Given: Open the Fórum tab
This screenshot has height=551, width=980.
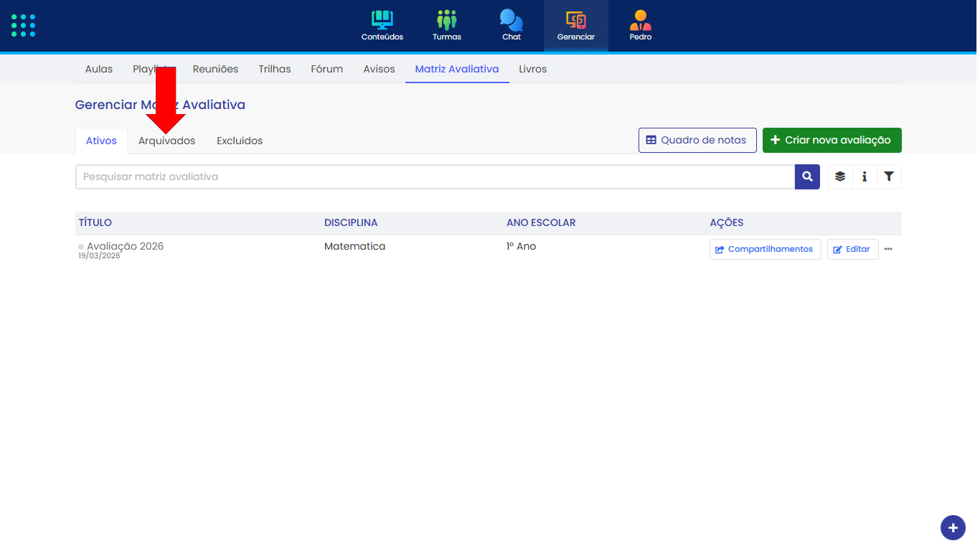Looking at the screenshot, I should 326,69.
